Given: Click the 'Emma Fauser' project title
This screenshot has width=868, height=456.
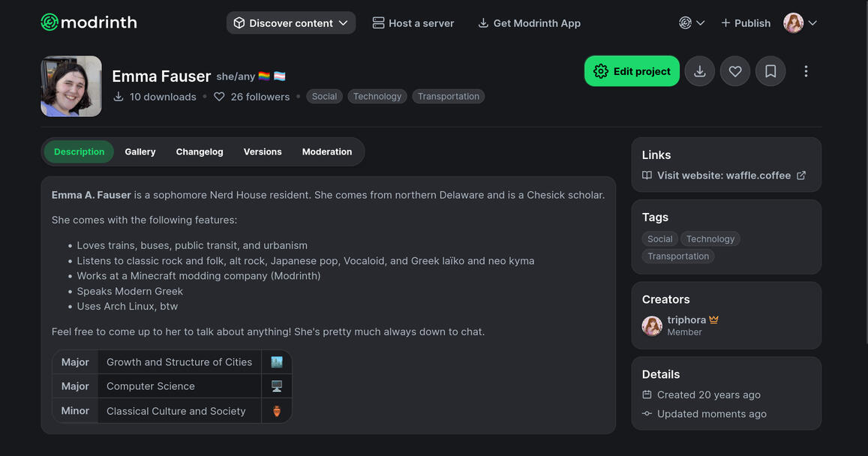Looking at the screenshot, I should 161,76.
